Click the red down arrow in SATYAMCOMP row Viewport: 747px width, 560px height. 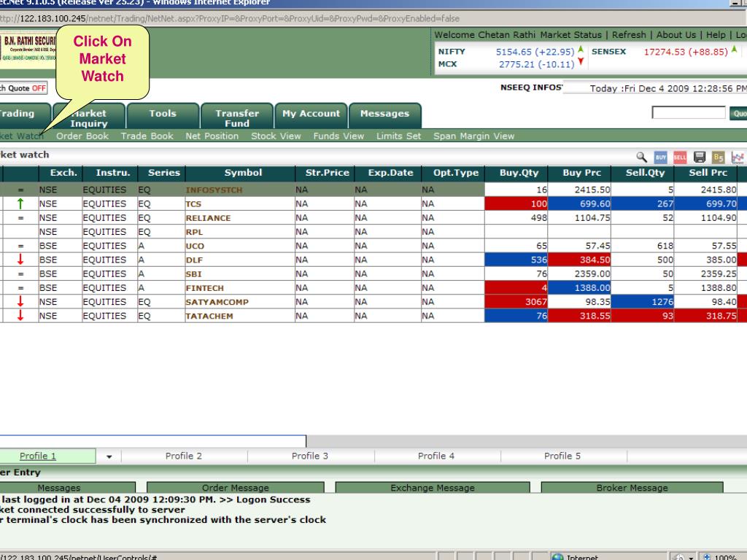[x=20, y=301]
